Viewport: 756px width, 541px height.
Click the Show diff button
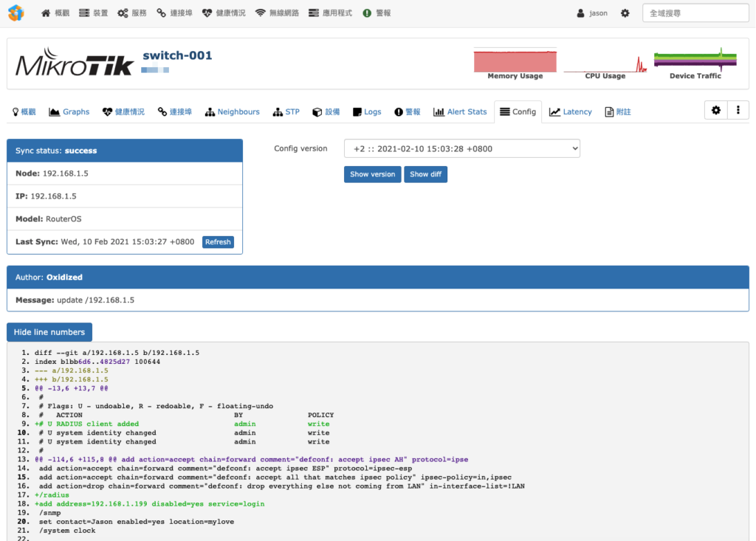(425, 174)
